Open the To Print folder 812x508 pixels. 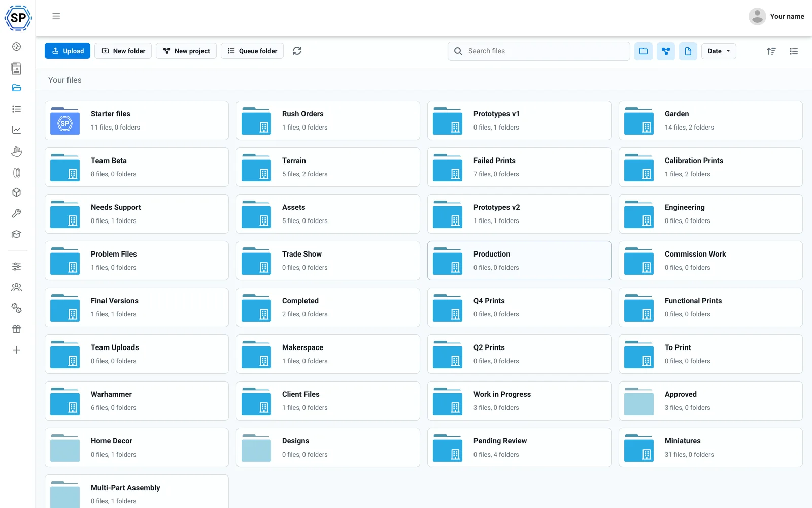click(x=710, y=354)
